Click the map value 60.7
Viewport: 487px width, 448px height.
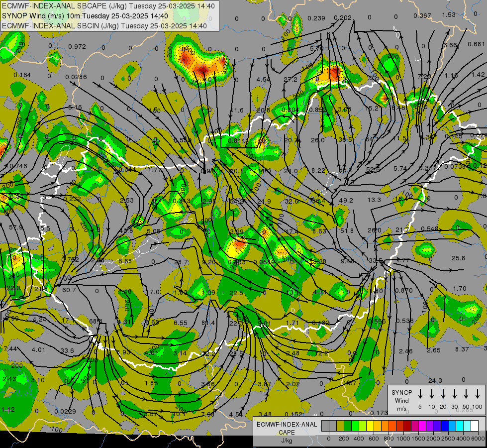(69, 290)
